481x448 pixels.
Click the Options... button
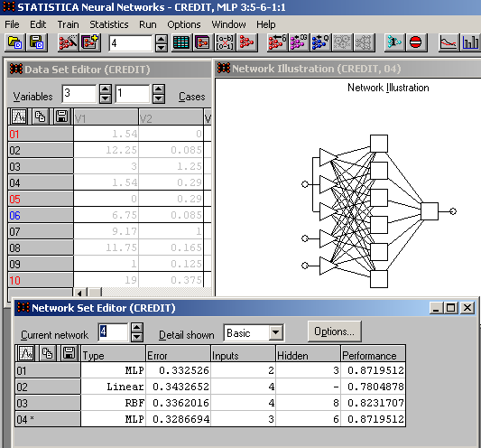(334, 331)
